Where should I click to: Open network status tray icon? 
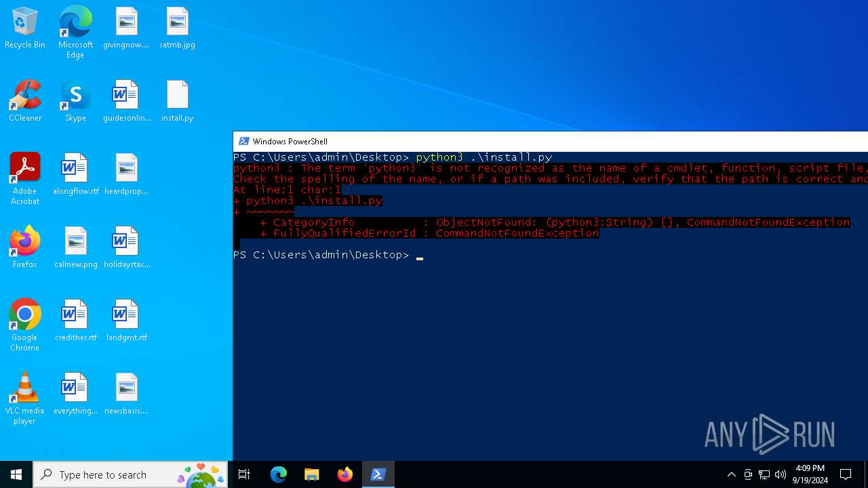[x=764, y=474]
